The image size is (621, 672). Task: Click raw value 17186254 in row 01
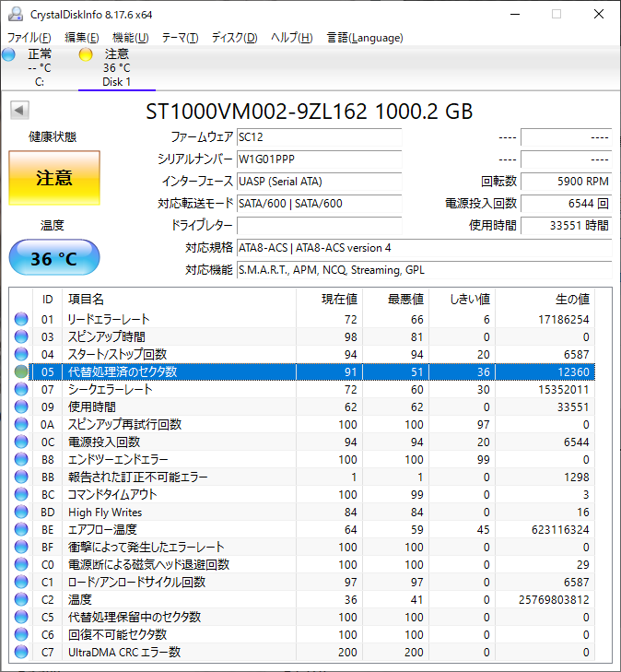(564, 319)
